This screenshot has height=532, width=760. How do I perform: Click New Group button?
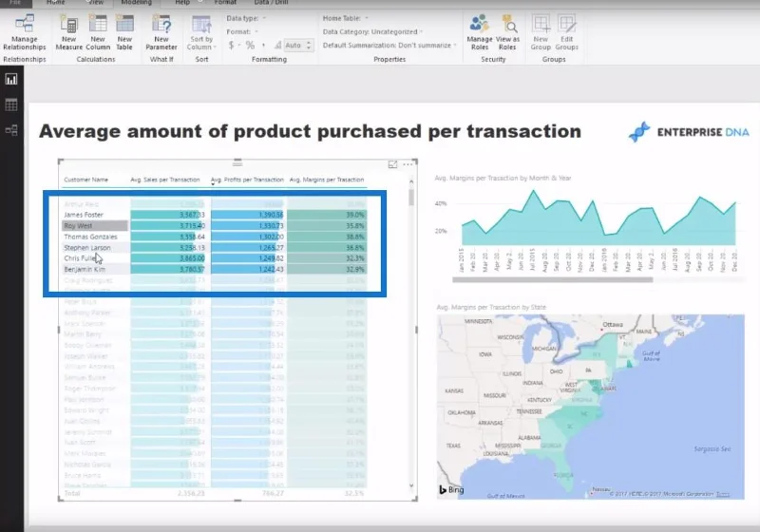point(541,32)
